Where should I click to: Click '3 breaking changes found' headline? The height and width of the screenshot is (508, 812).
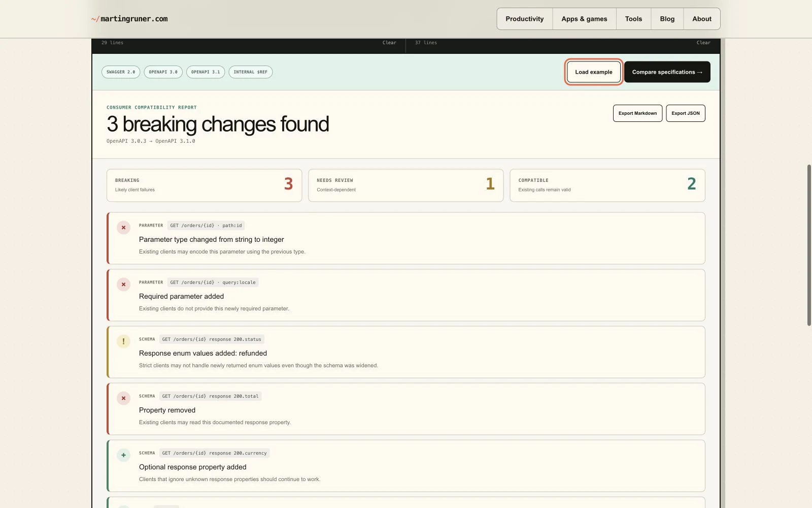pyautogui.click(x=218, y=124)
